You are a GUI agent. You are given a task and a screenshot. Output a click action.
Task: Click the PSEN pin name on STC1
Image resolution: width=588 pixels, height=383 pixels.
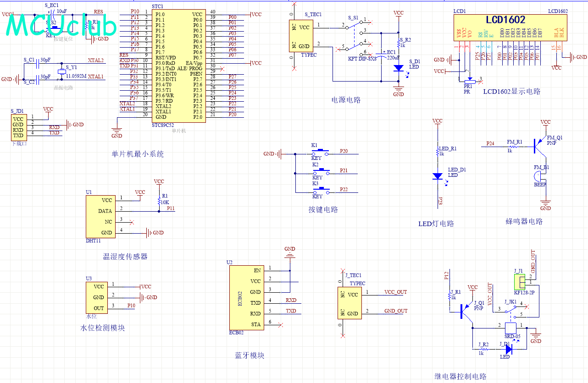(196, 74)
